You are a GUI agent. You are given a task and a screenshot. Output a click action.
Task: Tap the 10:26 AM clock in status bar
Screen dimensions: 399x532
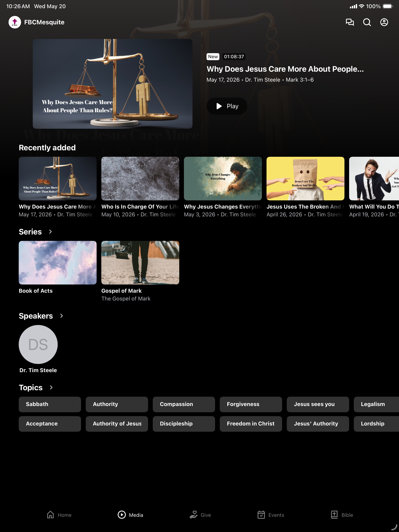[x=18, y=6]
